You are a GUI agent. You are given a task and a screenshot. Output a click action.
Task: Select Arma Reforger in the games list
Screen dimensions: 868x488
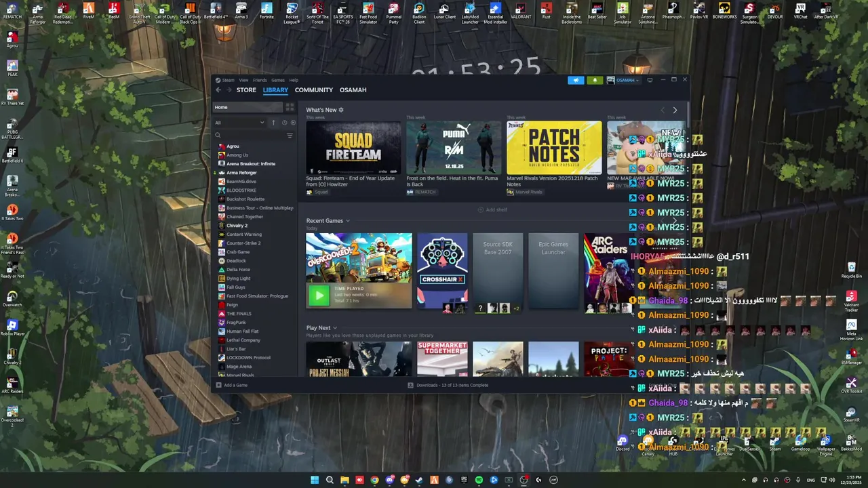pos(241,173)
